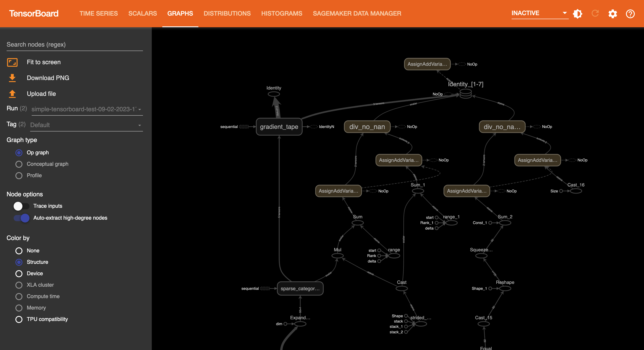Click the Upload file icon
The image size is (644, 350).
pos(12,93)
